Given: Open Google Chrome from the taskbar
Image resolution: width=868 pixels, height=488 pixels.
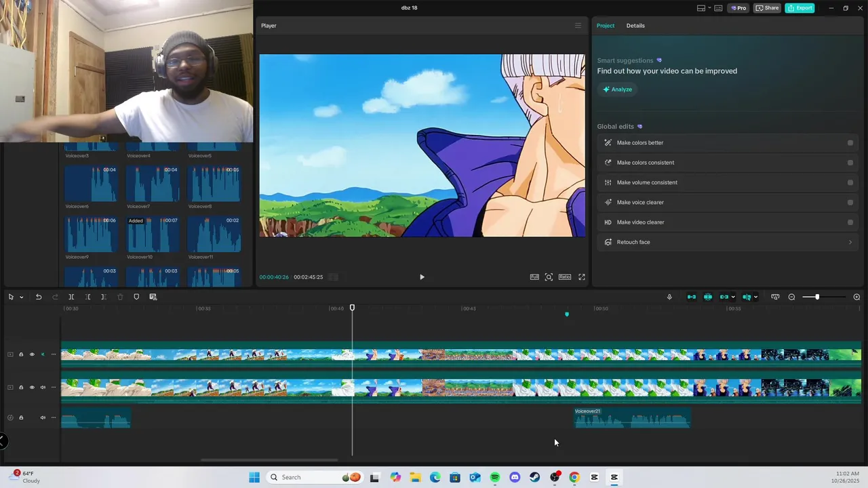Looking at the screenshot, I should click(x=574, y=477).
